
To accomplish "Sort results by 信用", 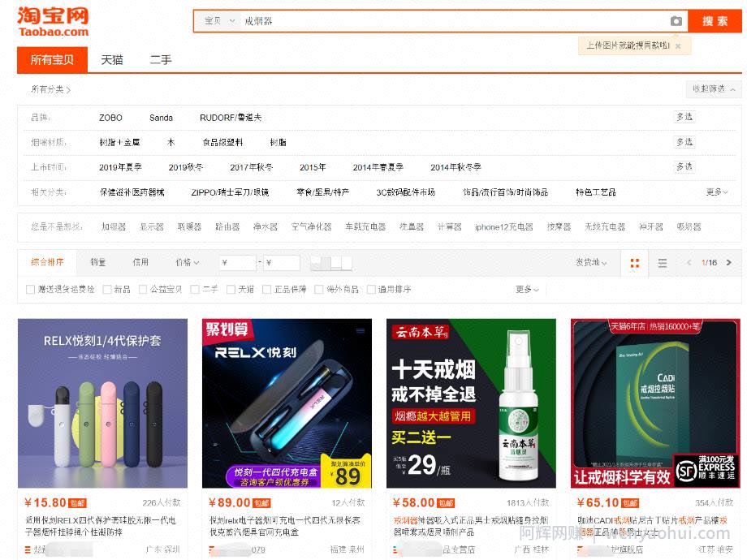I will tap(140, 262).
